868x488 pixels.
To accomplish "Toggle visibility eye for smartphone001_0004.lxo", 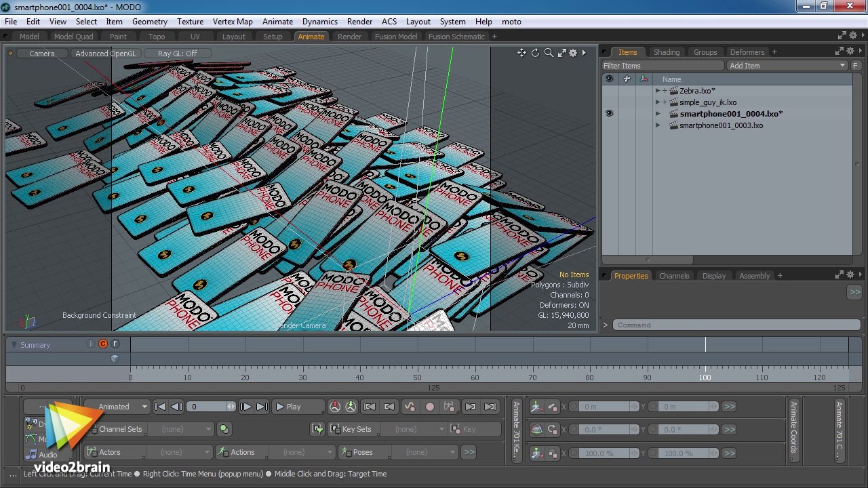I will click(609, 114).
